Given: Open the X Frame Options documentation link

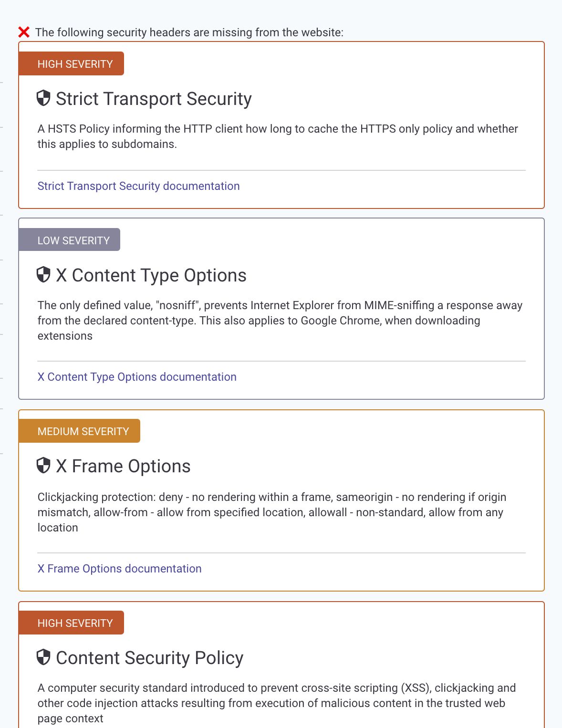Looking at the screenshot, I should [119, 569].
